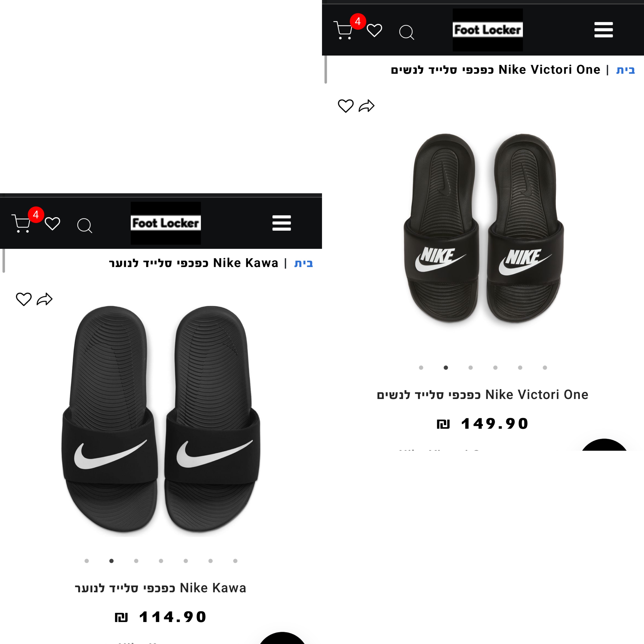Open search on the Nike Kawa page
Viewport: 644px width, 644px height.
(x=85, y=226)
